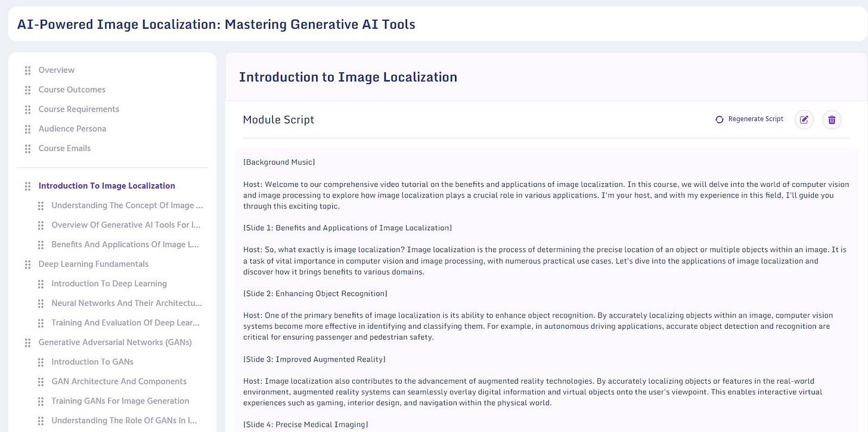The image size is (868, 432).
Task: Click drag handle next to Course Requirements
Action: [27, 110]
